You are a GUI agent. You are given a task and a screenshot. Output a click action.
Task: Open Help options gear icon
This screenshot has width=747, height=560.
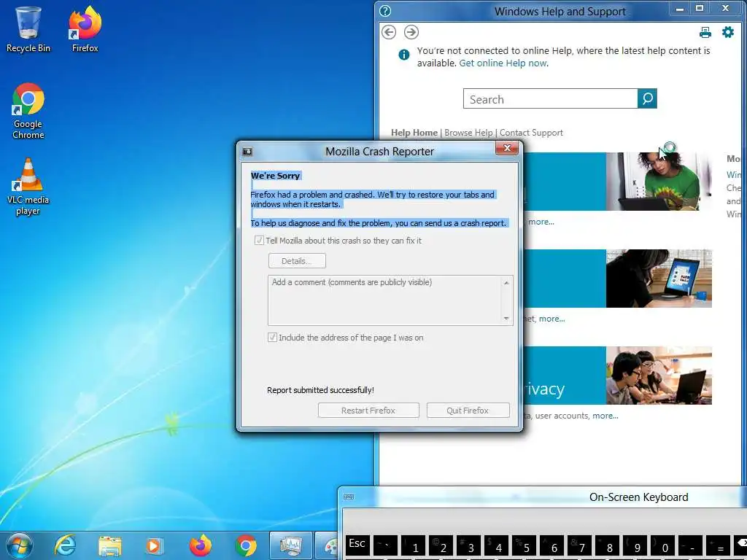(x=728, y=32)
